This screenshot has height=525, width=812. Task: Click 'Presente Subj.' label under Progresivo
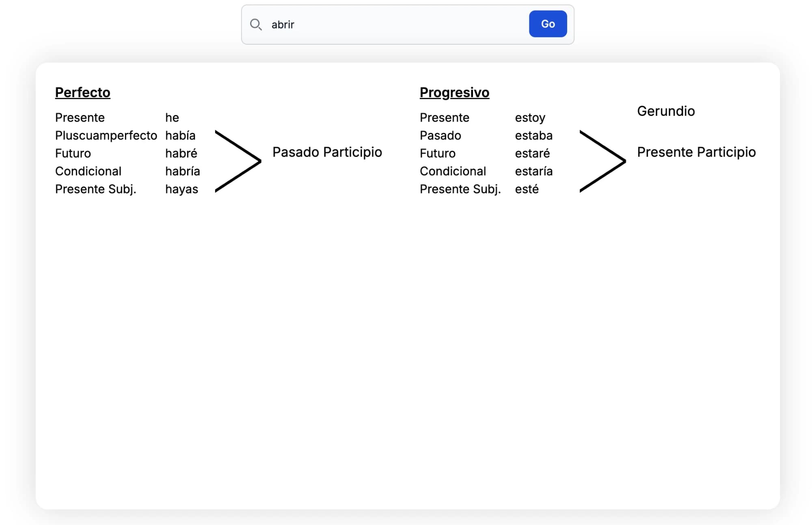click(460, 189)
